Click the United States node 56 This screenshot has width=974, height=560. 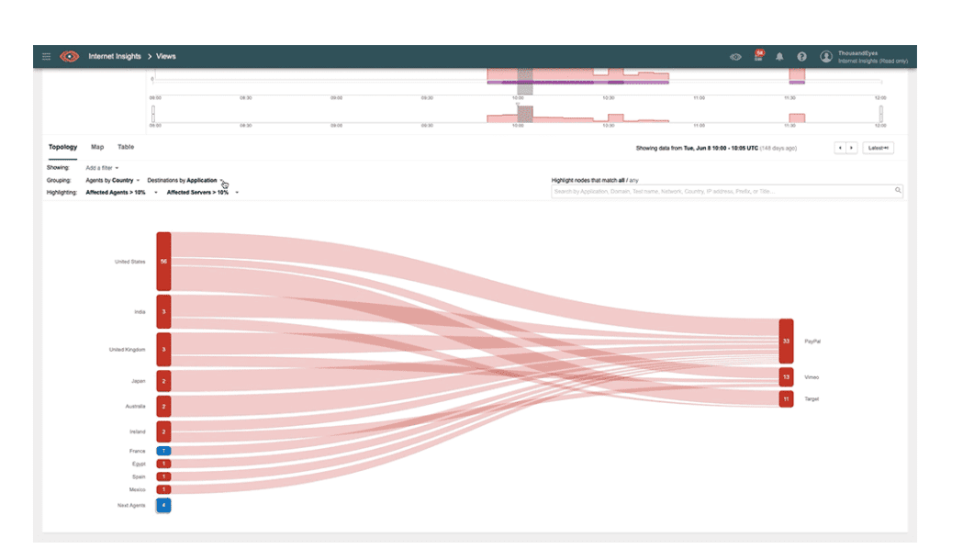[x=163, y=262]
